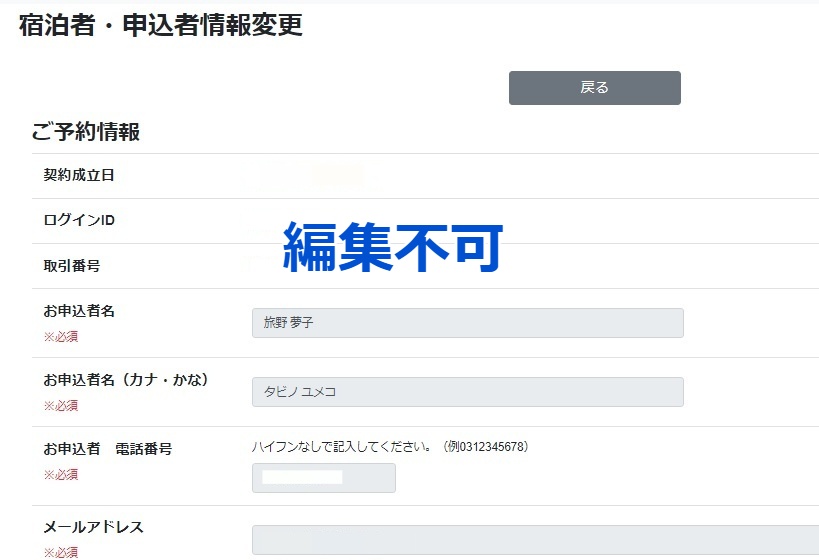Click the blue 編集不可 overlay text
This screenshot has height=560, width=819.
click(393, 247)
